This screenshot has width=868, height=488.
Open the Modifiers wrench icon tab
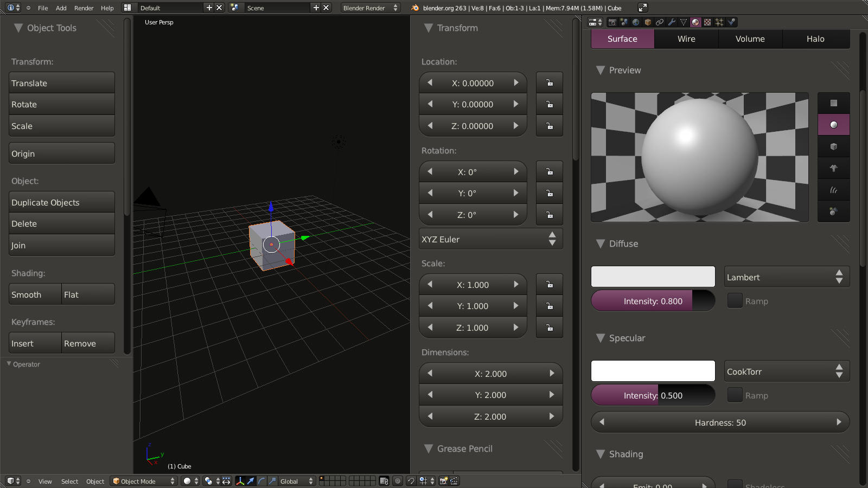click(672, 22)
